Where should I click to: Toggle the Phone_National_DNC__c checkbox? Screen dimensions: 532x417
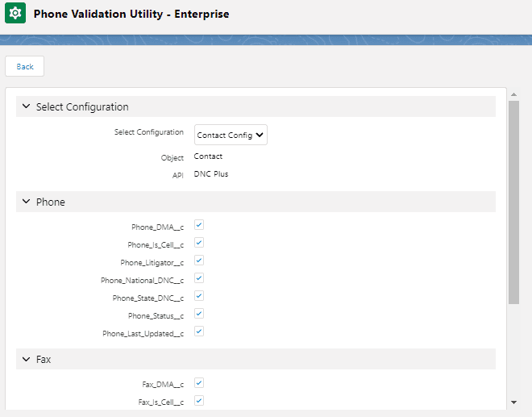point(199,278)
